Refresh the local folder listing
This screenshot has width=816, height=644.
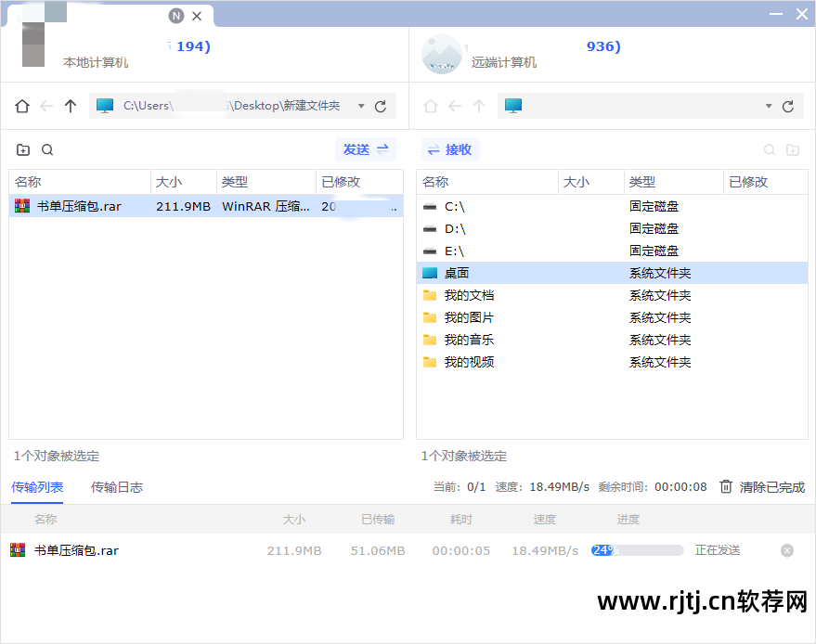381,107
